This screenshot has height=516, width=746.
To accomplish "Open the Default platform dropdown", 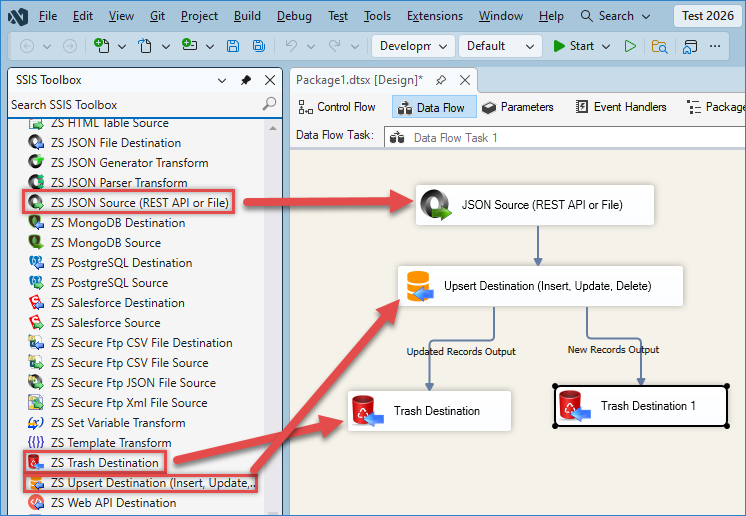I will click(499, 46).
